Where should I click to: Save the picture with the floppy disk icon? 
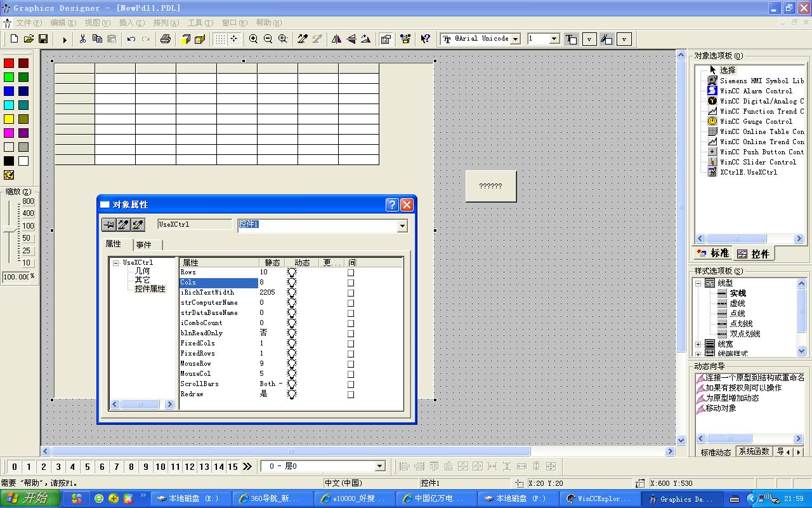pyautogui.click(x=43, y=39)
